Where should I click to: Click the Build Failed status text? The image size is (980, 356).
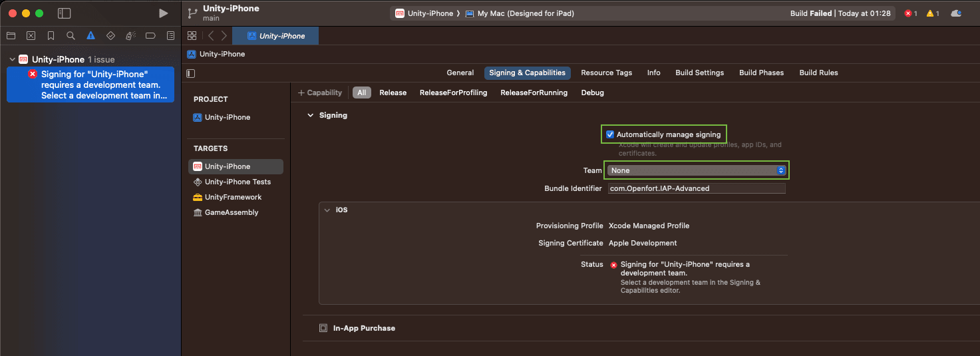pyautogui.click(x=811, y=13)
